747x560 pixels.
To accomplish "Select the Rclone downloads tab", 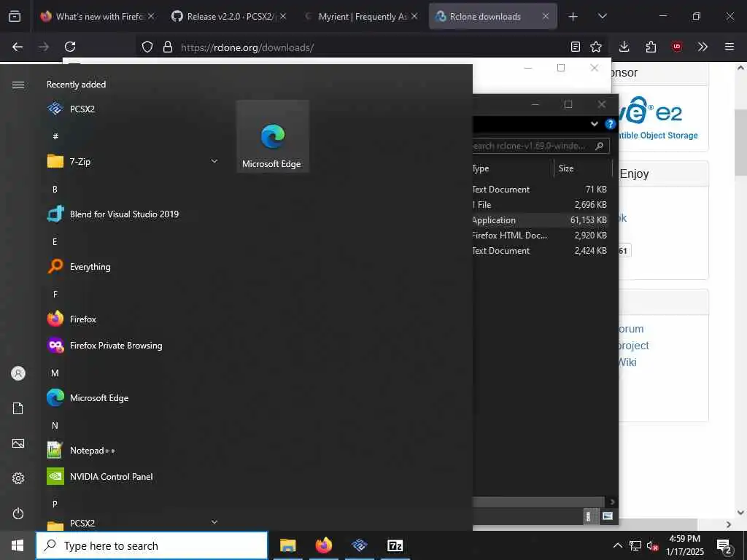I will click(492, 16).
